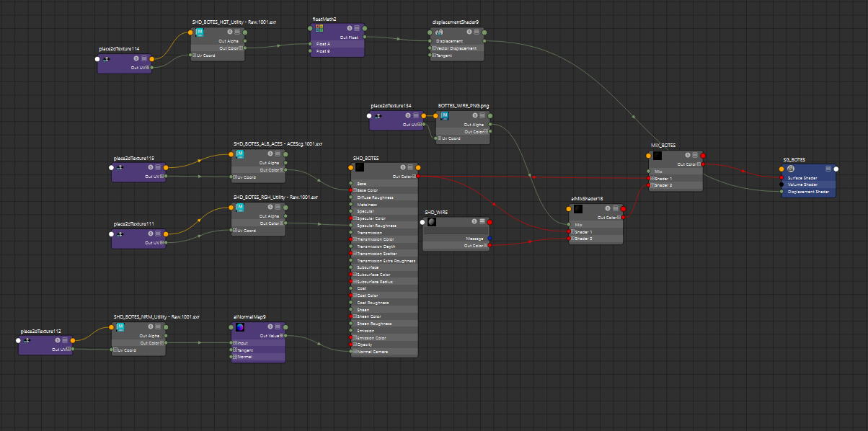Change view mode of place2dTexture114 node
This screenshot has width=868, height=431.
point(144,58)
